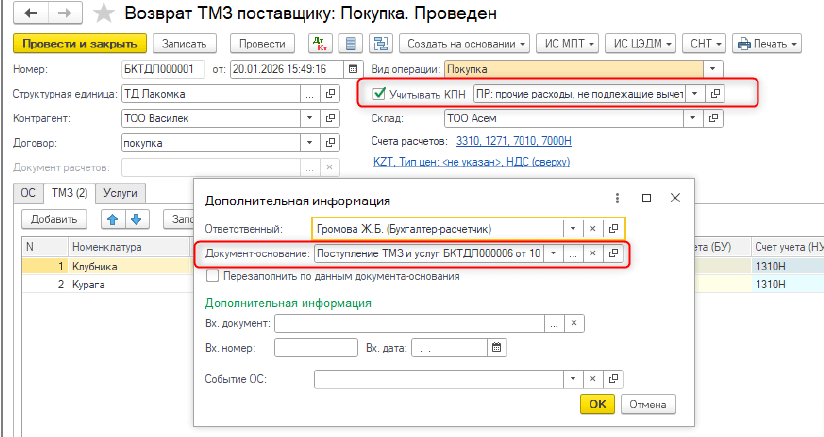Image resolution: width=824 pixels, height=437 pixels.
Task: Clear the Ответственный field with X icon
Action: click(x=592, y=227)
